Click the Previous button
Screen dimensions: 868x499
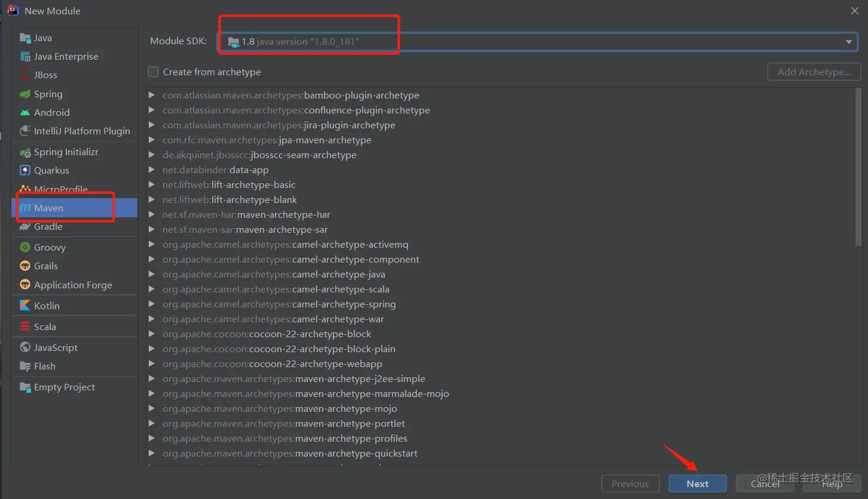pos(630,484)
